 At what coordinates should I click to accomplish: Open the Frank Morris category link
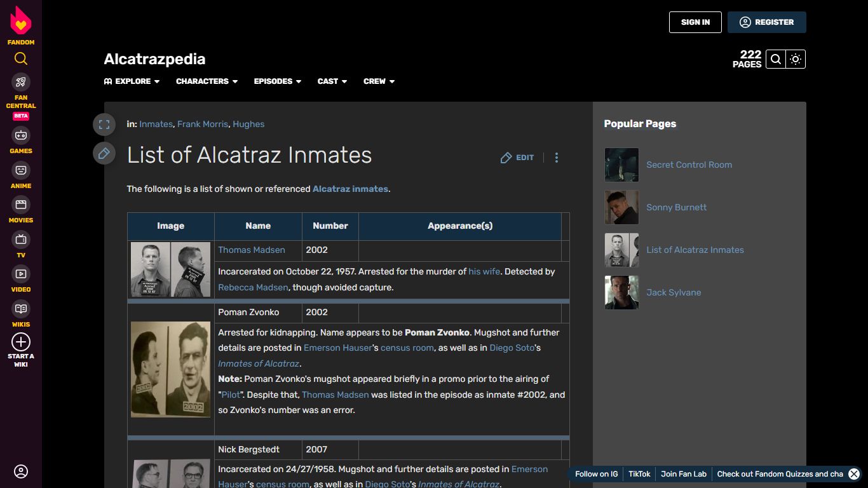click(x=203, y=124)
